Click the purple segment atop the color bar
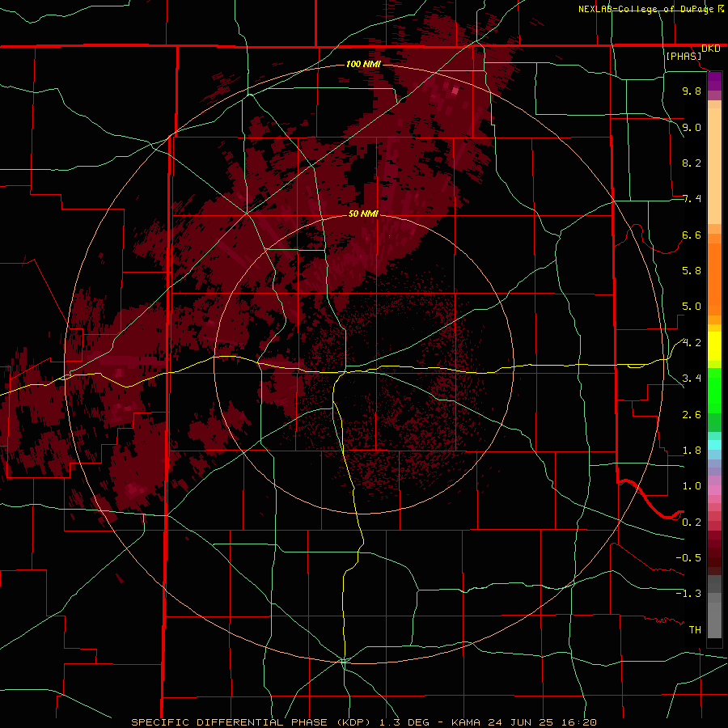728x728 pixels. (x=714, y=82)
